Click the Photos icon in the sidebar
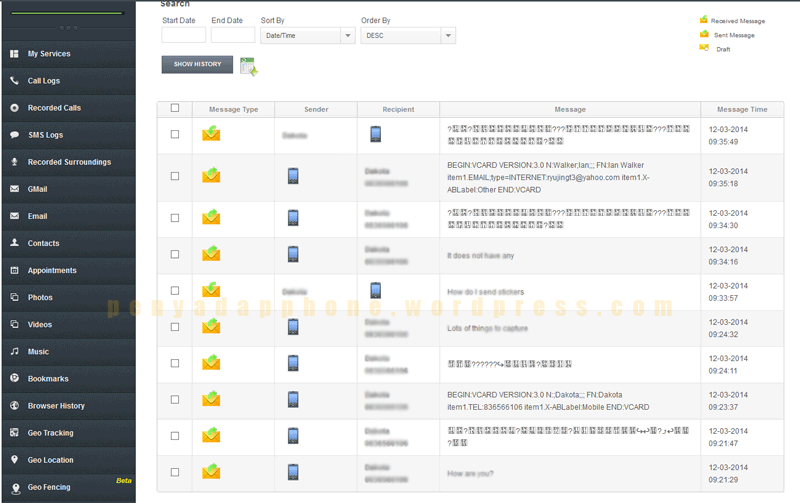 [14, 297]
